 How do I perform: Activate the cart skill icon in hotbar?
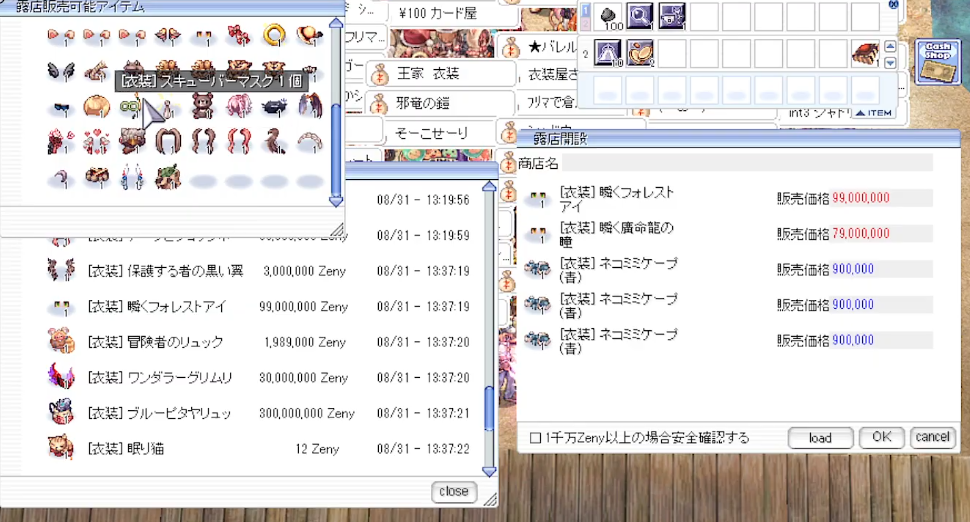[x=671, y=16]
